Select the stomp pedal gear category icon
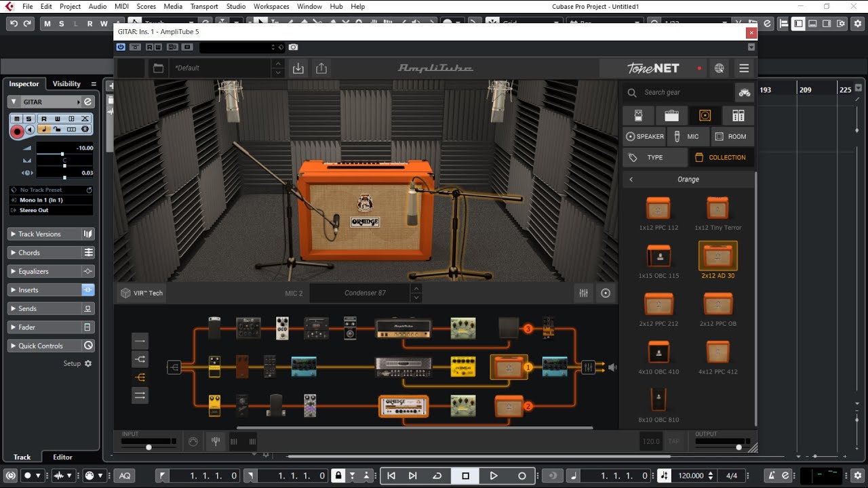 pos(638,115)
